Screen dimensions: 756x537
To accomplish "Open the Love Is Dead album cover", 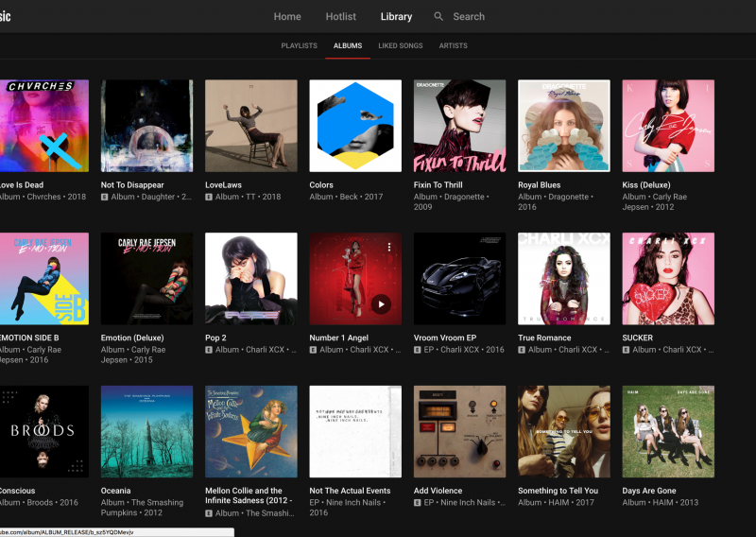I will (x=43, y=126).
